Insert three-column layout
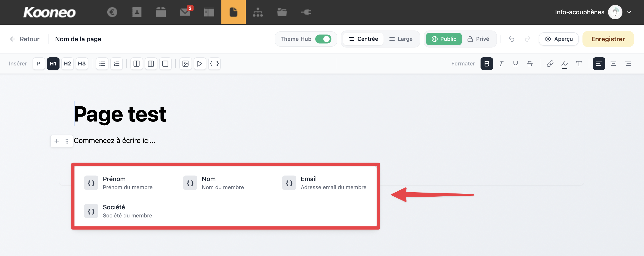 [151, 64]
